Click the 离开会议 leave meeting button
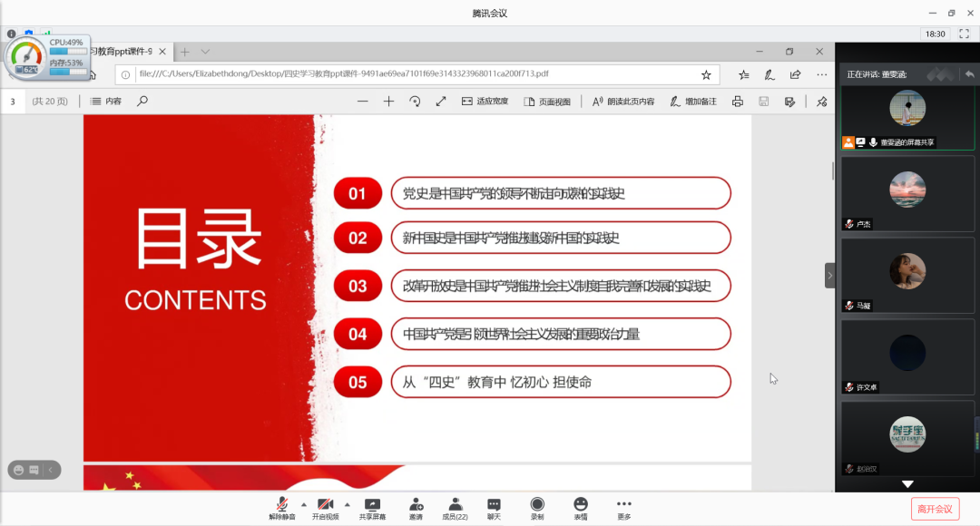 [935, 509]
